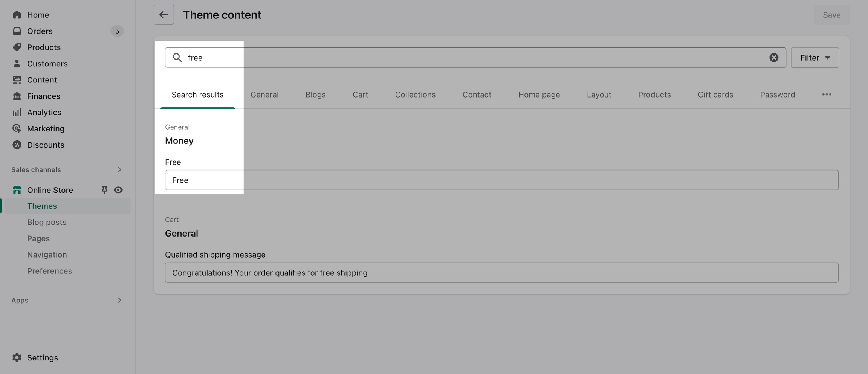Open Blog posts under Online Store
Image resolution: width=868 pixels, height=374 pixels.
point(47,222)
